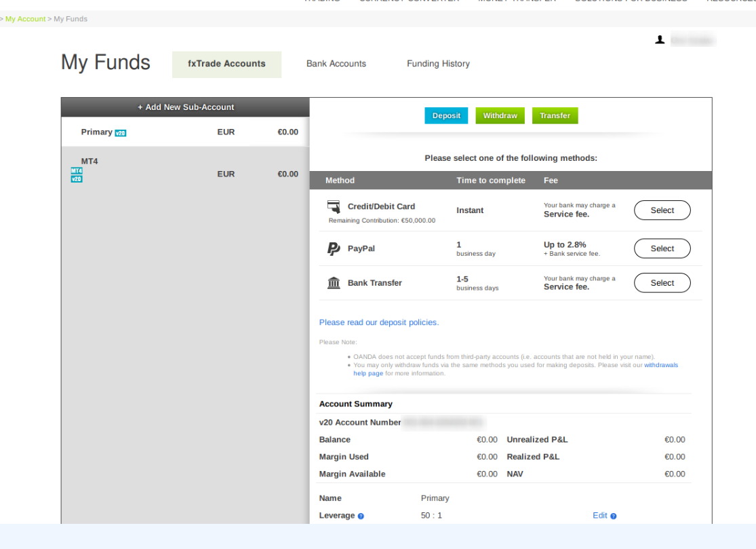Image resolution: width=756 pixels, height=549 pixels.
Task: Open the Funding History tab
Action: (x=438, y=64)
